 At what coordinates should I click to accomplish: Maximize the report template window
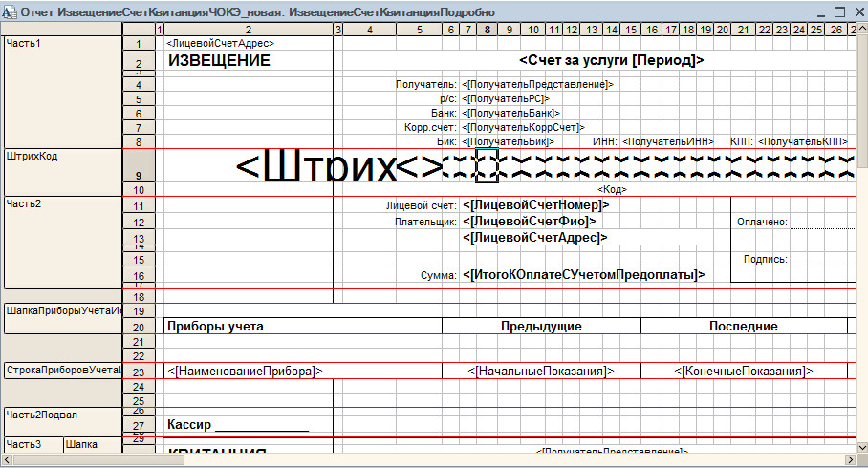pos(837,12)
